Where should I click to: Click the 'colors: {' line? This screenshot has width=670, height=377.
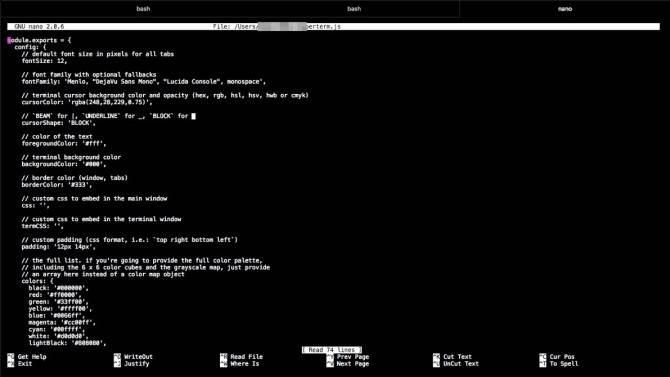tap(38, 281)
